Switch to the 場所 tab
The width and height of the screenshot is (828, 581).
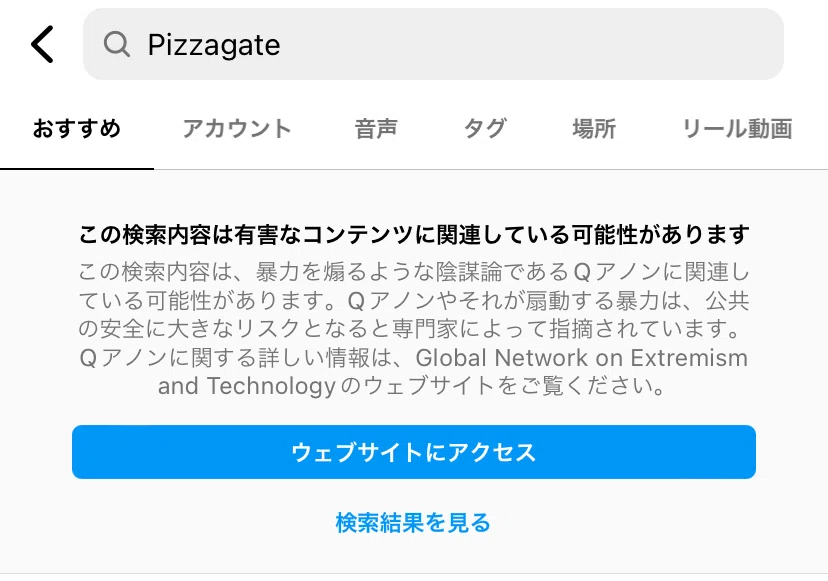[x=594, y=128]
